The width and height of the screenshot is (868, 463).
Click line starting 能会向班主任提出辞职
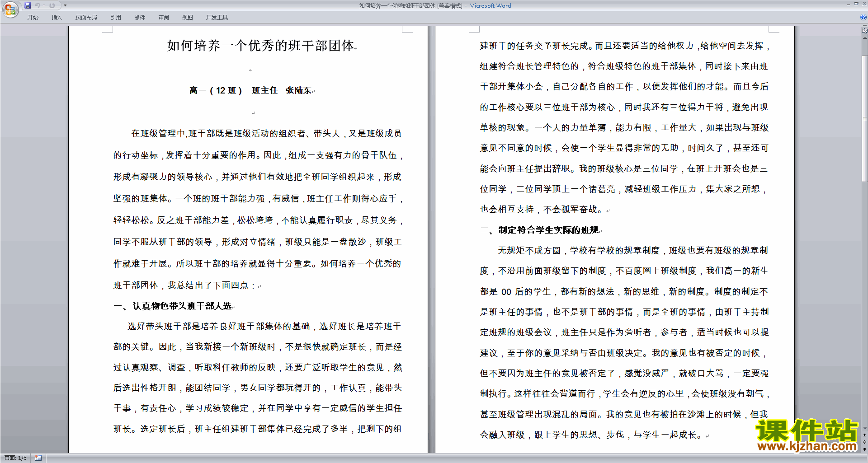pyautogui.click(x=624, y=169)
